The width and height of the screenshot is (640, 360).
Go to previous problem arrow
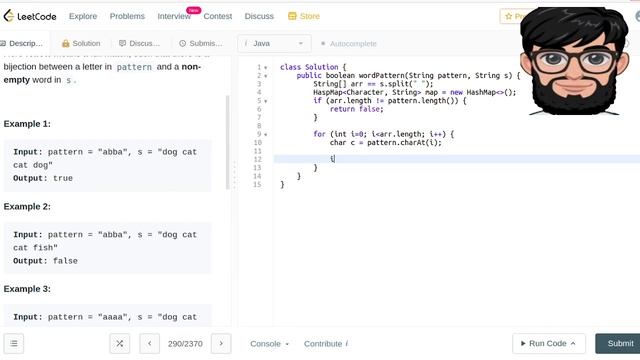pos(149,344)
